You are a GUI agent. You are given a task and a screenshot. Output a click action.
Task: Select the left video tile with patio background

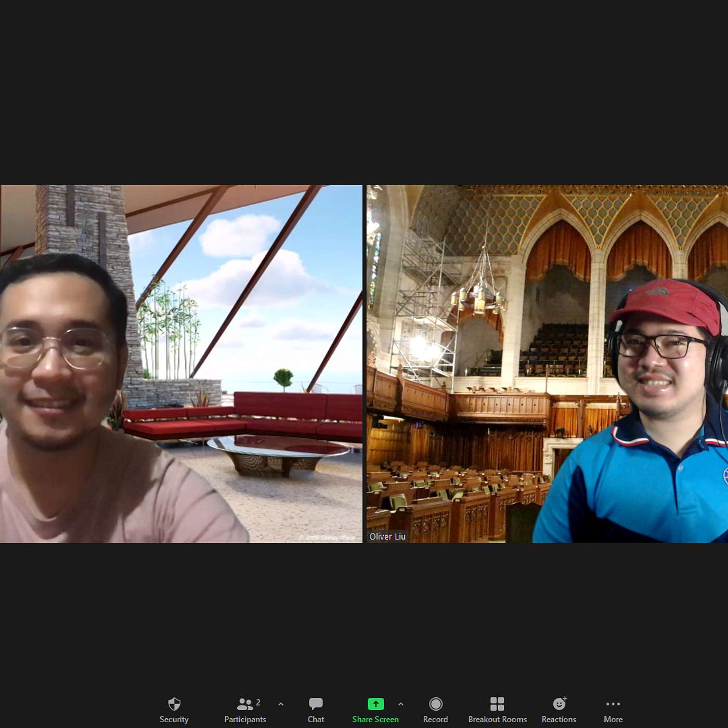[181, 364]
